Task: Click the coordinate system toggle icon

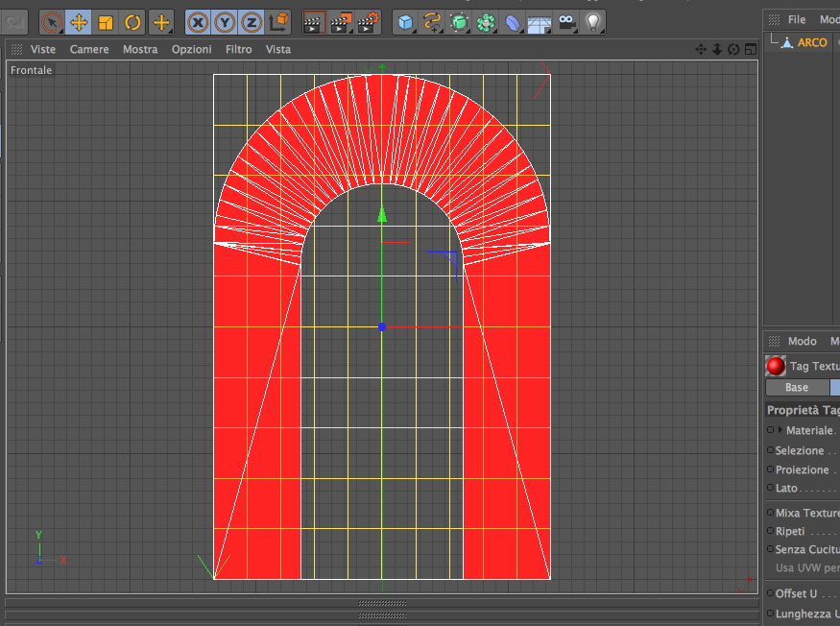Action: (278, 21)
